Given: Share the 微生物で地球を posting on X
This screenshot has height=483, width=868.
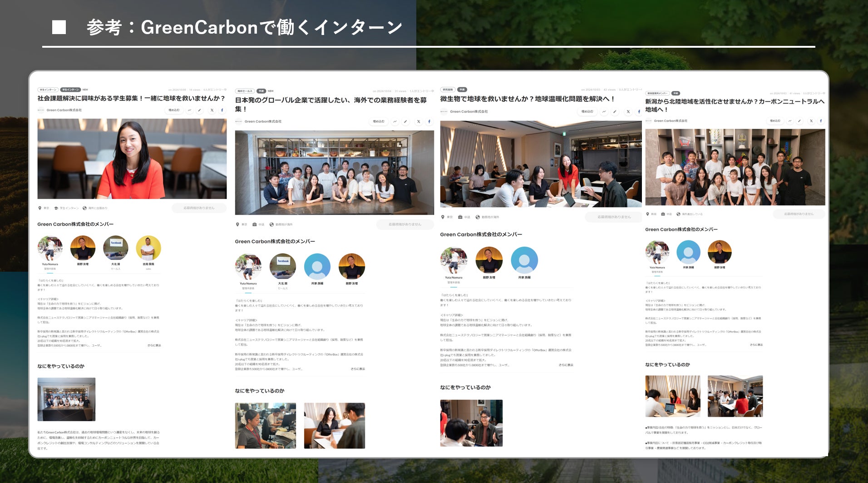Looking at the screenshot, I should 628,112.
